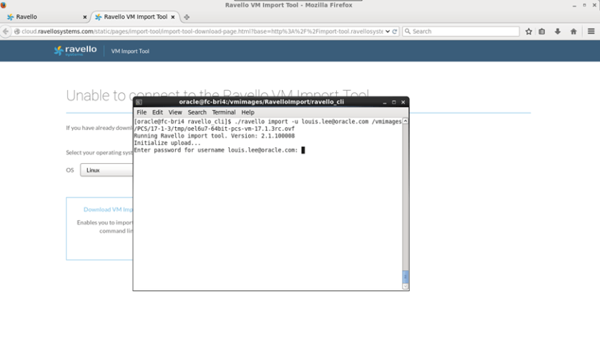Image resolution: width=600 pixels, height=364 pixels.
Task: Open the terminal's Search menu
Action: tap(197, 112)
